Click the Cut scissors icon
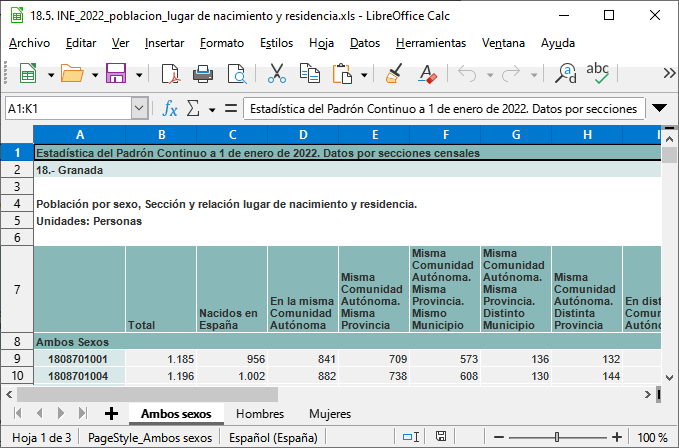Image resolution: width=679 pixels, height=448 pixels. pos(277,74)
